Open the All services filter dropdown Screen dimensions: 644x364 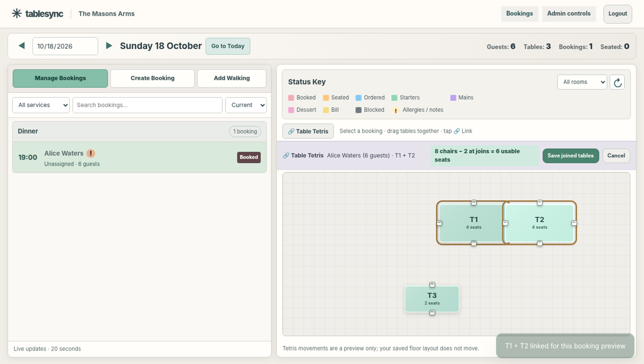41,105
